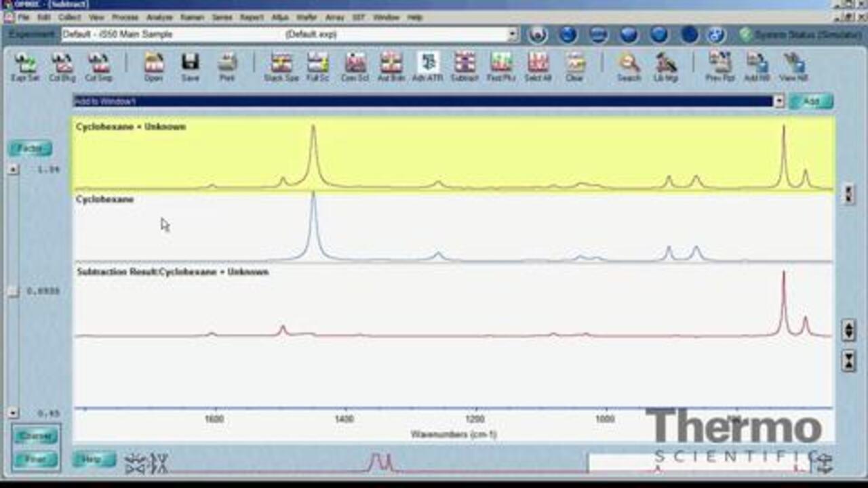Click the Factor button
The width and height of the screenshot is (868, 488).
pos(30,148)
